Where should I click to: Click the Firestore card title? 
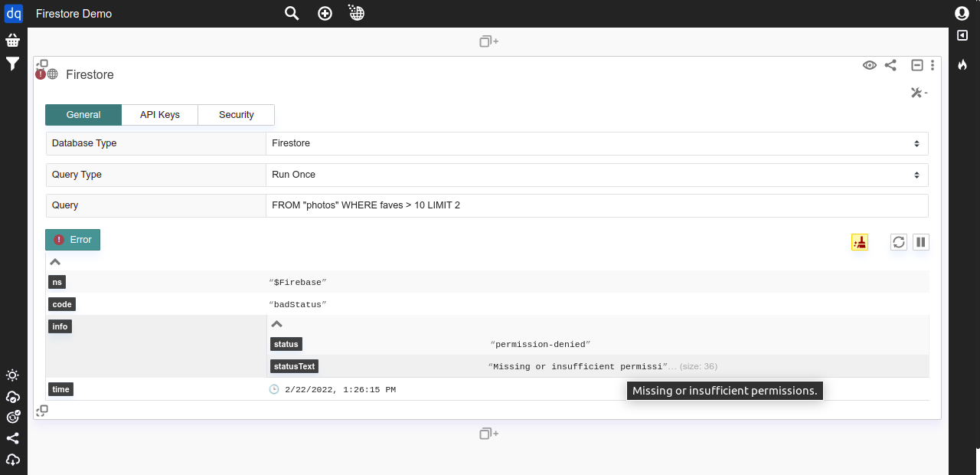[90, 74]
